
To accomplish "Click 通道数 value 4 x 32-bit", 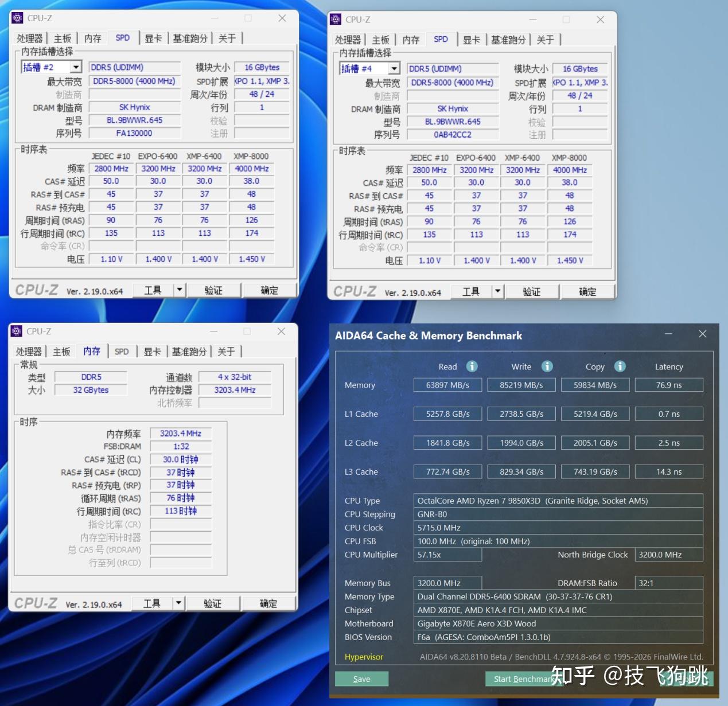I will (235, 377).
